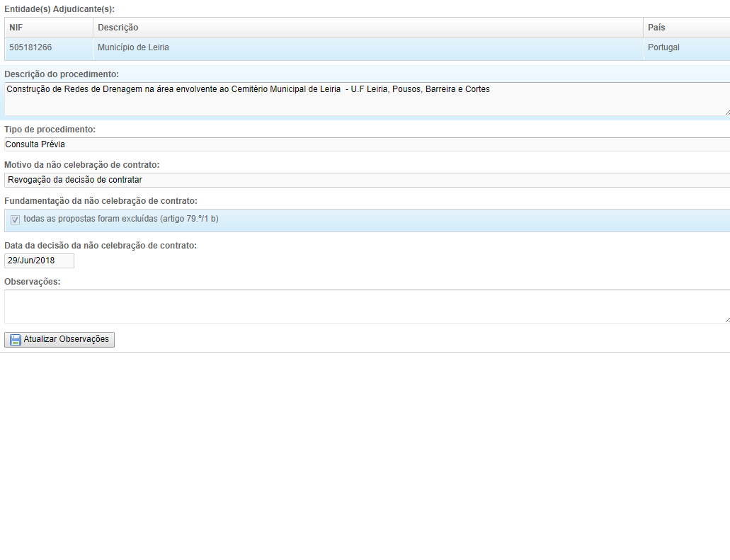Grab the resize handle of the Observações box
The image size is (730, 560).
pos(726,320)
